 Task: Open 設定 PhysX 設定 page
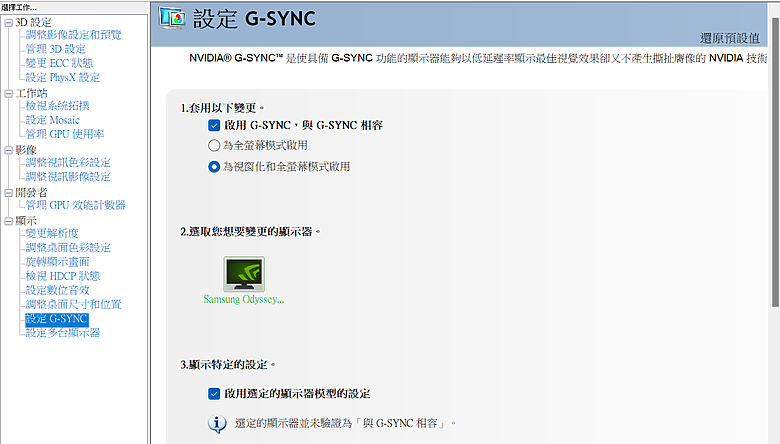click(x=63, y=77)
